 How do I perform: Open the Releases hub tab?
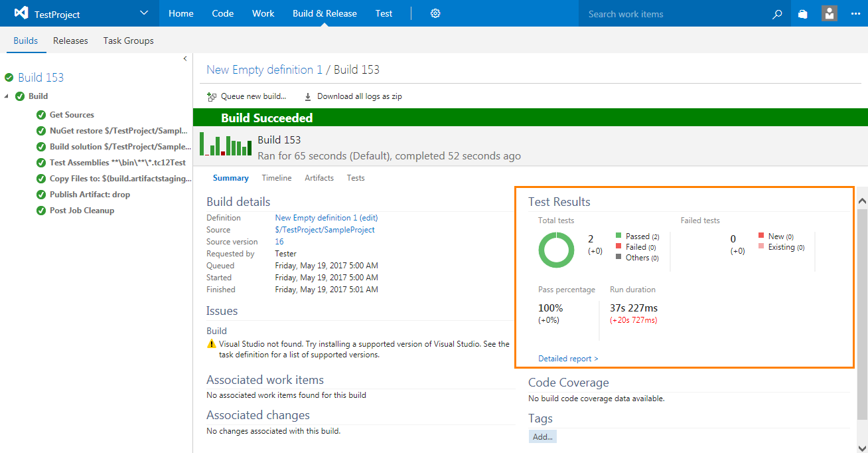coord(70,41)
